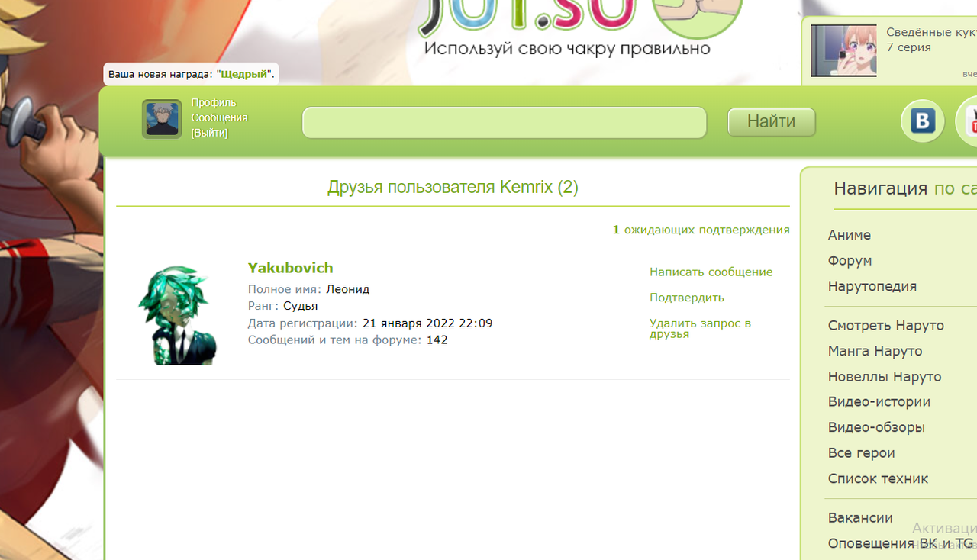Open Оповещения ВК и TG link
977x560 pixels.
click(x=901, y=543)
